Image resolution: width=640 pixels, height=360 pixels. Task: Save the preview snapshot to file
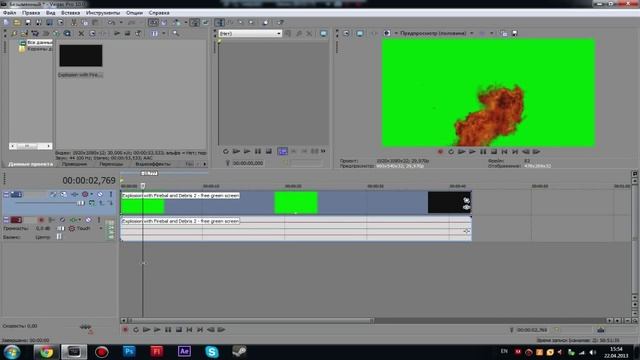[515, 33]
